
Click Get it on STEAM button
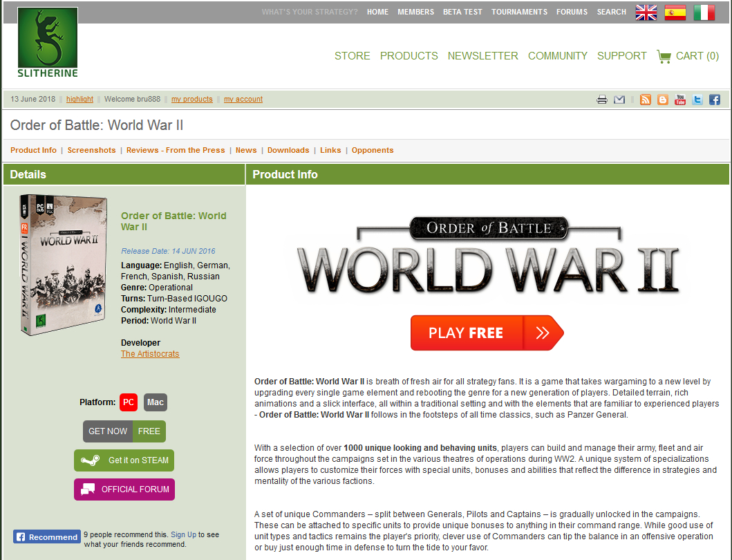(x=124, y=460)
